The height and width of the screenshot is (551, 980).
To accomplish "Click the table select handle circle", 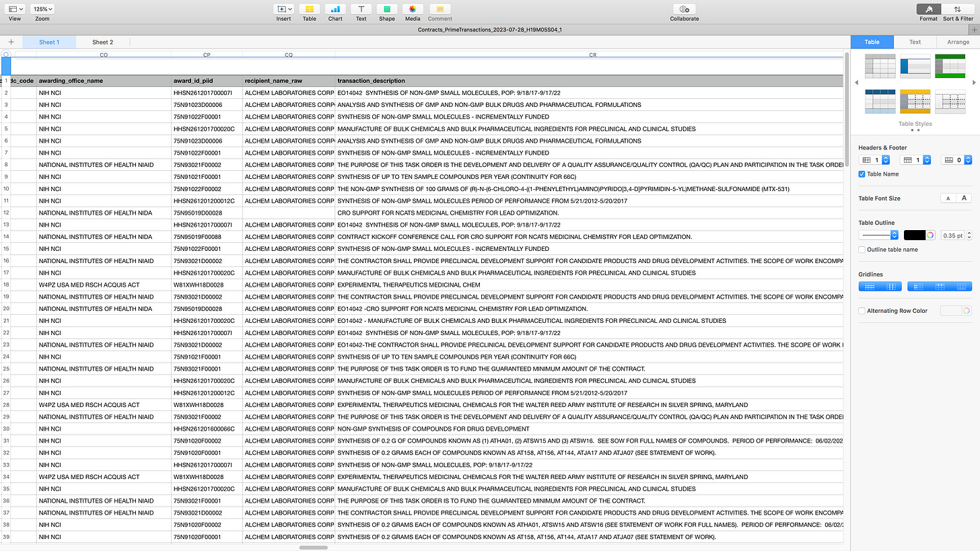I will click(6, 54).
